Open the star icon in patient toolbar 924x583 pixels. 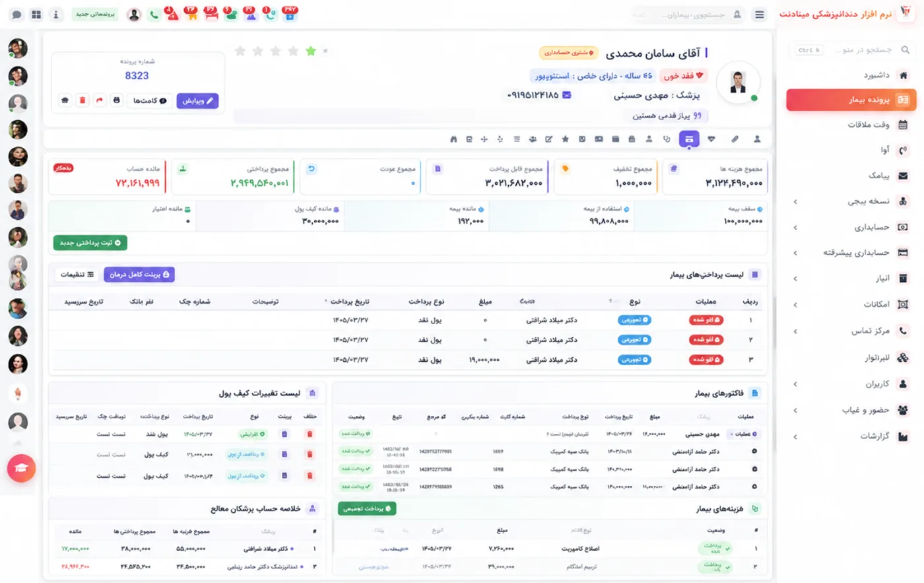[x=566, y=139]
